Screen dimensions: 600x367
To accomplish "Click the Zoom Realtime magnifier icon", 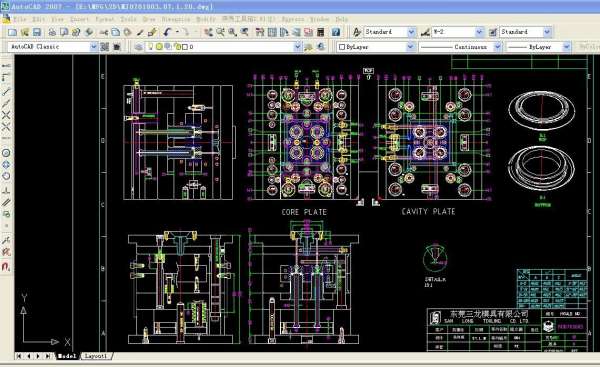I will coord(220,32).
